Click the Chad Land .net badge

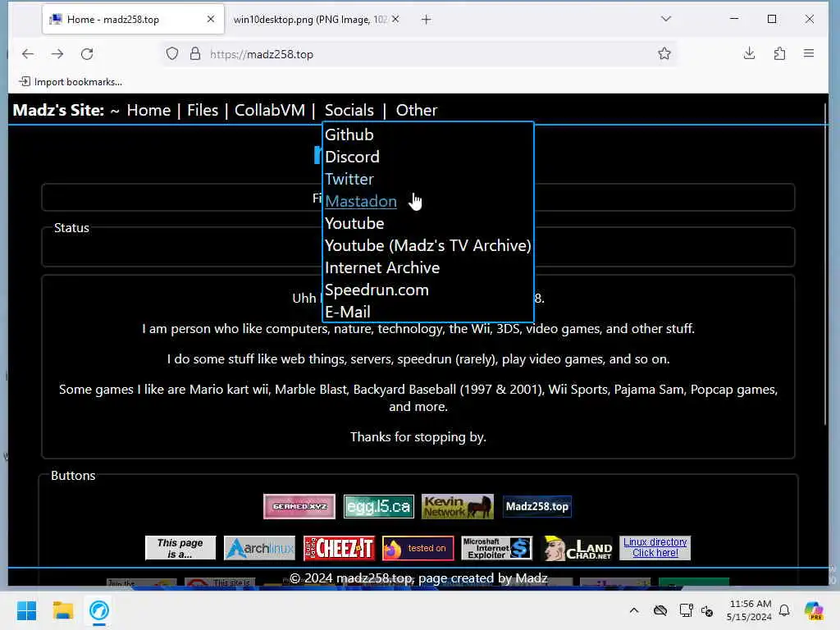(577, 548)
